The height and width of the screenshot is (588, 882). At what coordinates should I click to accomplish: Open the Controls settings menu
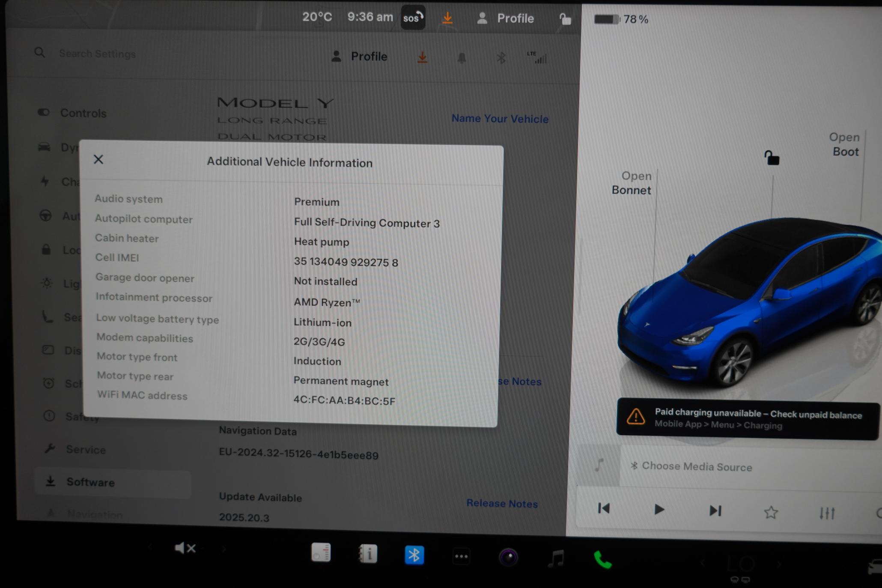tap(72, 113)
